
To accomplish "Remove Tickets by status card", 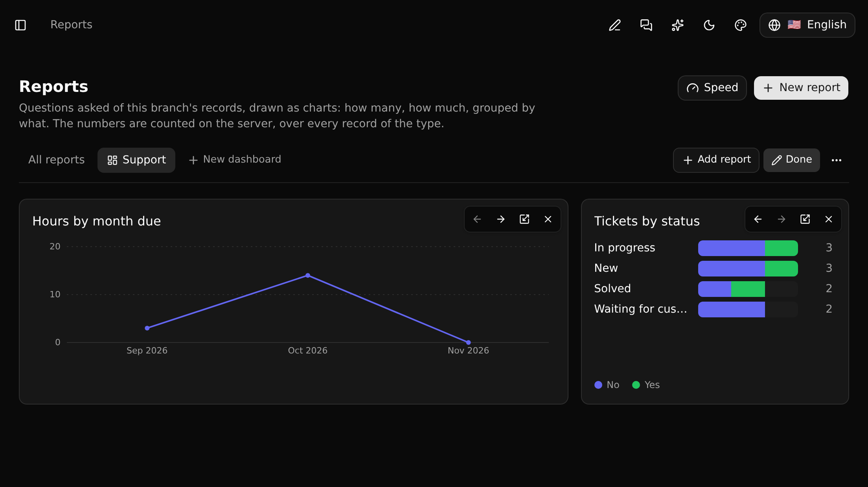I will pos(829,219).
